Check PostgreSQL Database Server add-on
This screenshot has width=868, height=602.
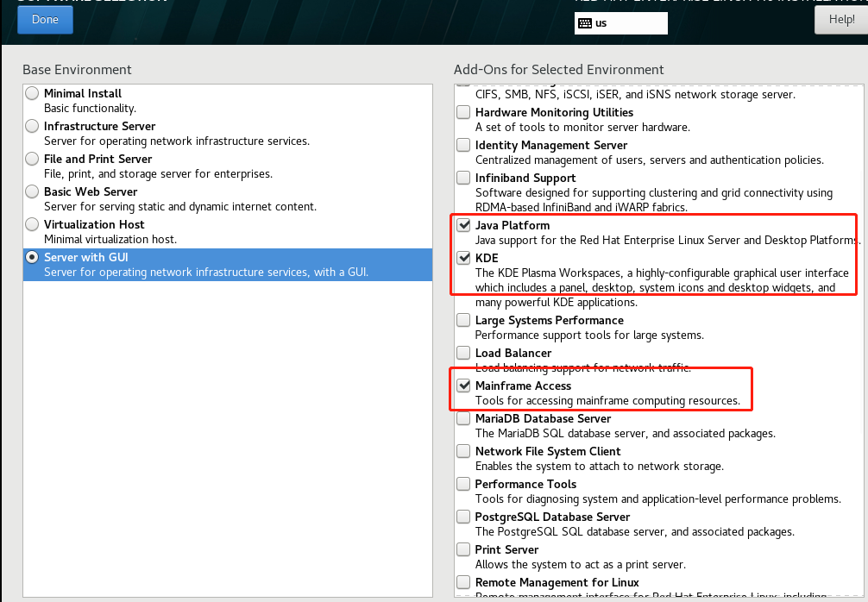(463, 517)
